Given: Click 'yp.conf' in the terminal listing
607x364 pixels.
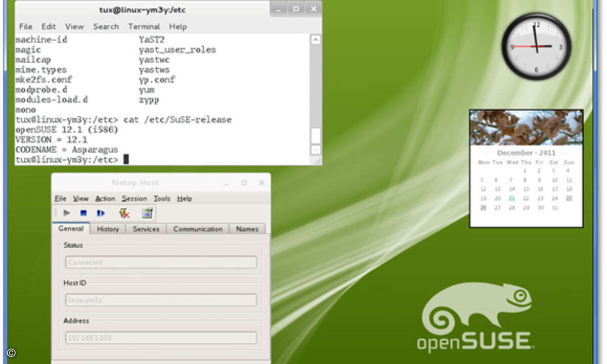Looking at the screenshot, I should tap(157, 80).
